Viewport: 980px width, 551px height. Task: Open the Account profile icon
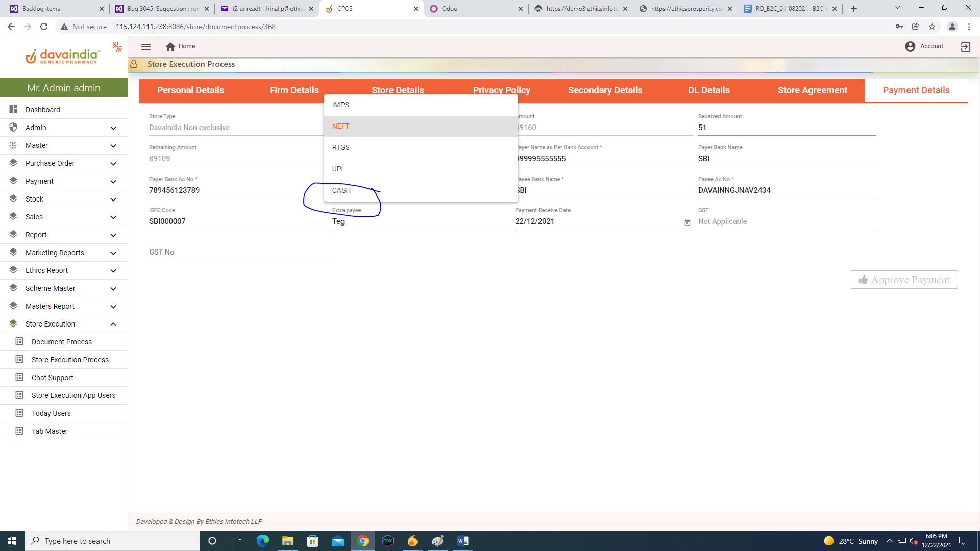tap(910, 46)
